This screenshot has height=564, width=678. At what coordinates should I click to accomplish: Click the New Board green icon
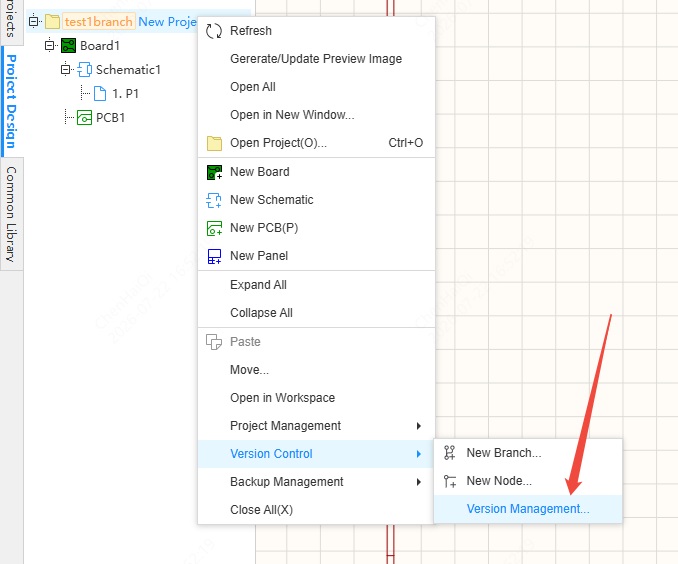(x=214, y=172)
